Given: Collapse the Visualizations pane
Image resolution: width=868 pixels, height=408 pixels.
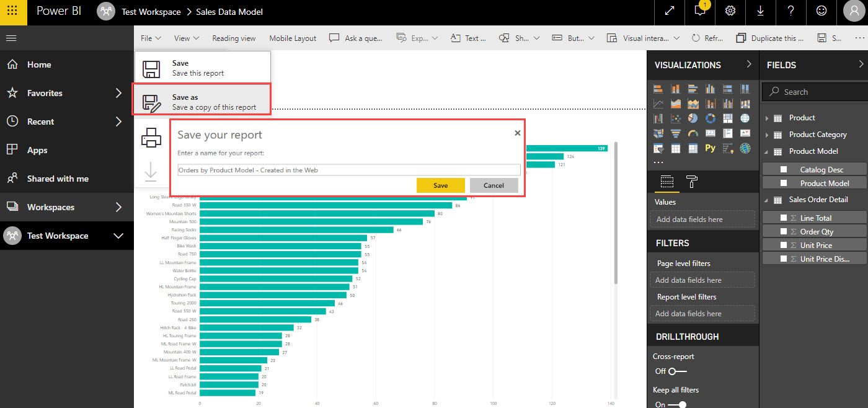Looking at the screenshot, I should (749, 64).
